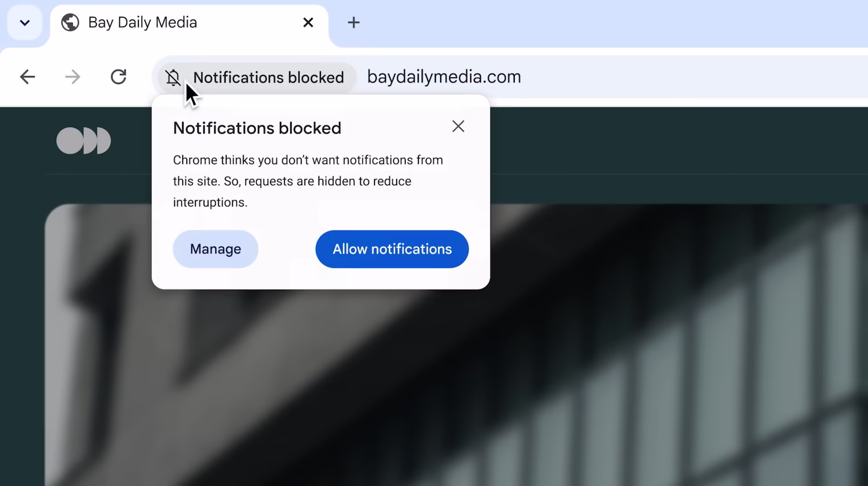Screen dimensions: 868x486
Task: Open a new tab with plus button
Action: (354, 23)
